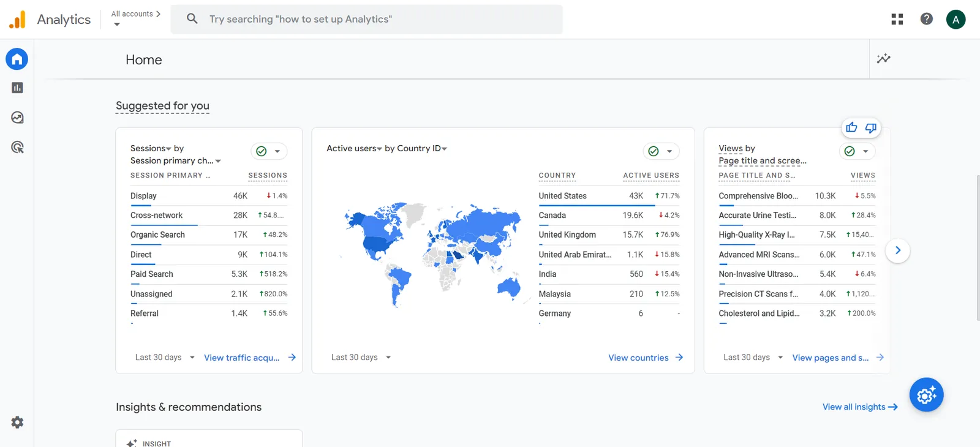Screen dimensions: 980x447
Task: Click the arrow beside View countries
Action: click(679, 358)
